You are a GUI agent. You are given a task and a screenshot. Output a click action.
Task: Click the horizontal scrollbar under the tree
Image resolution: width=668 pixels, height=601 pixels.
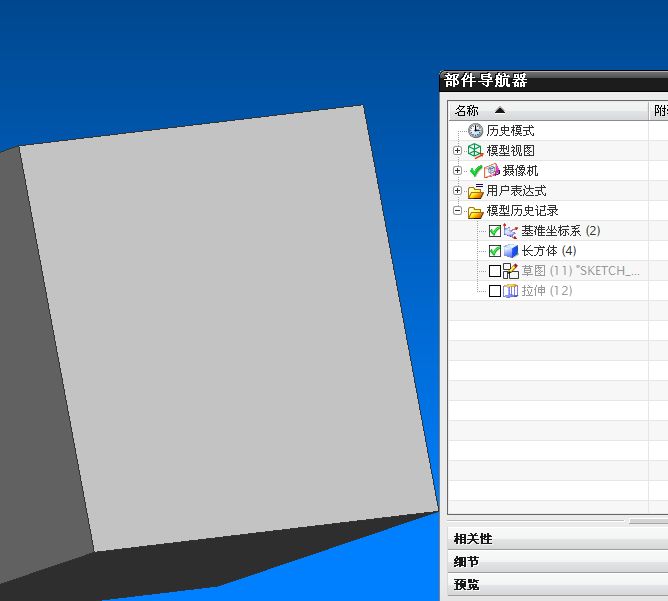[648, 521]
